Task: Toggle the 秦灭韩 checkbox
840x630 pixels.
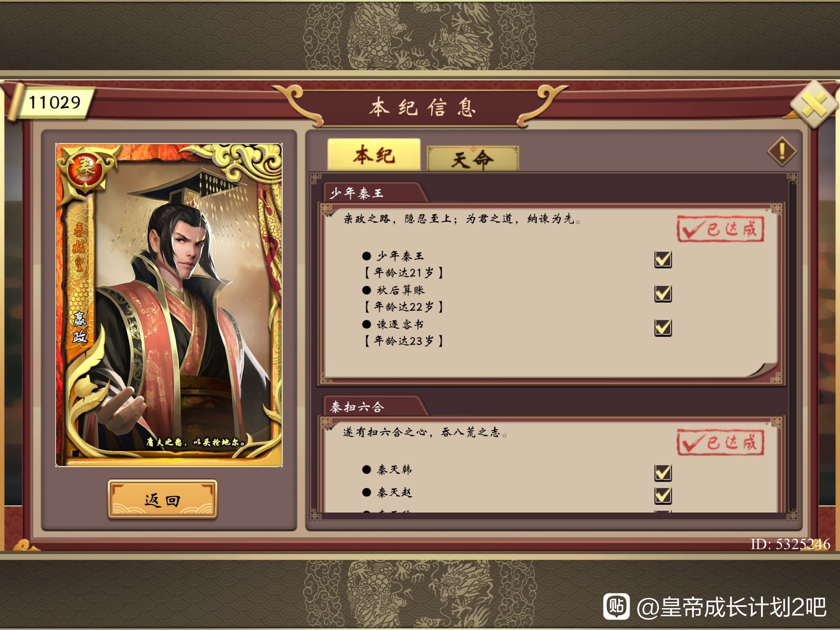Action: (x=663, y=472)
